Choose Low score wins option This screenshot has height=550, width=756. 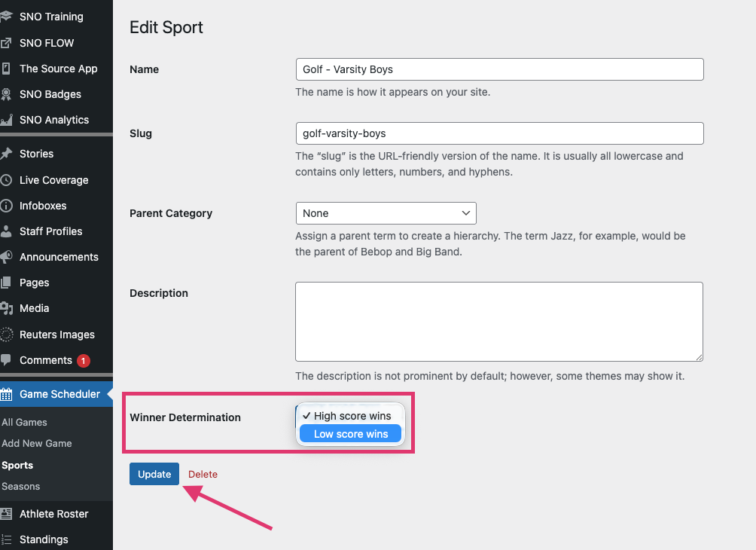coord(351,434)
